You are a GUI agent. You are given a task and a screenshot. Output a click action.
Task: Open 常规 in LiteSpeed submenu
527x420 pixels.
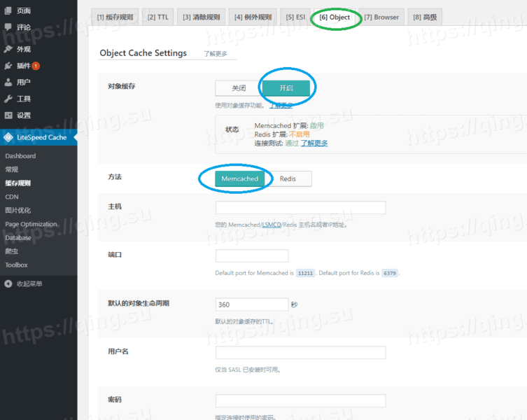click(12, 169)
